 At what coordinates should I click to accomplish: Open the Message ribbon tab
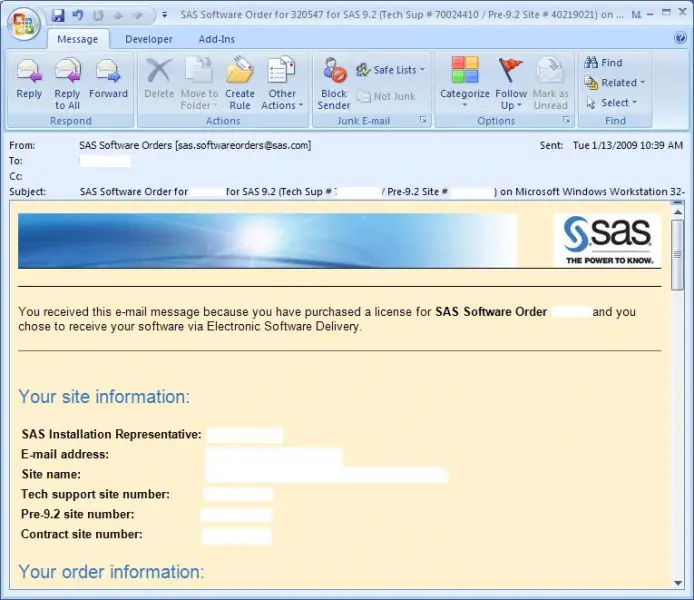[77, 39]
